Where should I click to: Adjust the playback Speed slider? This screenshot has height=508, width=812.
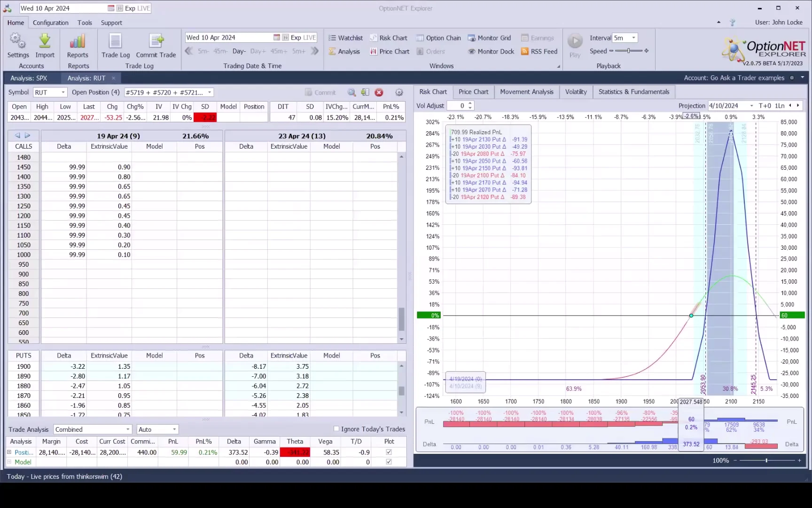tap(629, 51)
